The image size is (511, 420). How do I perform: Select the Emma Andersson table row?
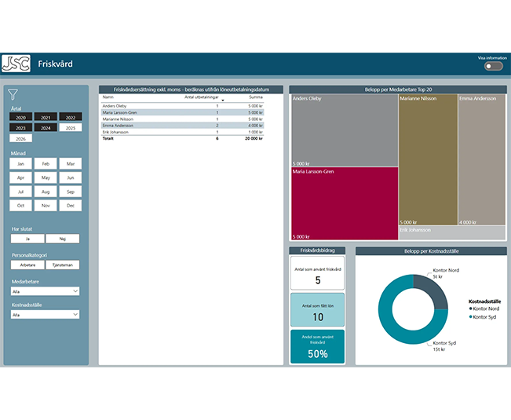coord(182,126)
